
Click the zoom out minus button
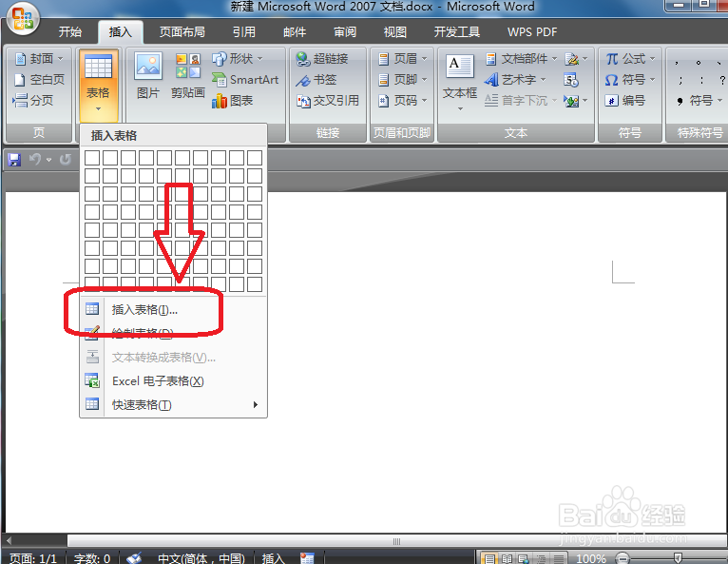coord(623,558)
